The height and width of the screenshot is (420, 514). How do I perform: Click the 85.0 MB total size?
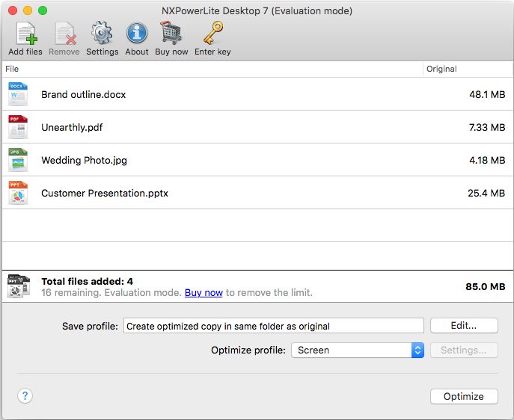click(x=486, y=287)
